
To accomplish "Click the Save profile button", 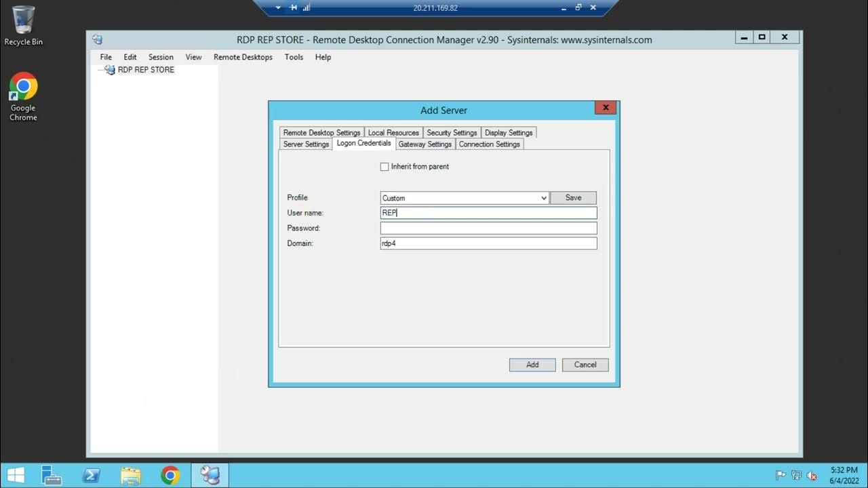I will (x=573, y=198).
